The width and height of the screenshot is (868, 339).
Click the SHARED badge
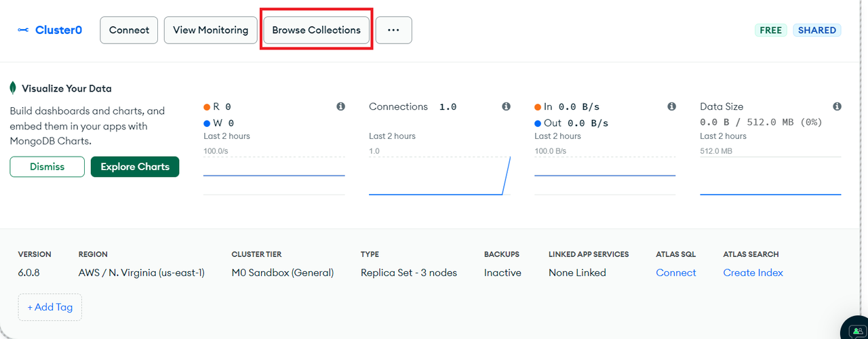click(816, 30)
